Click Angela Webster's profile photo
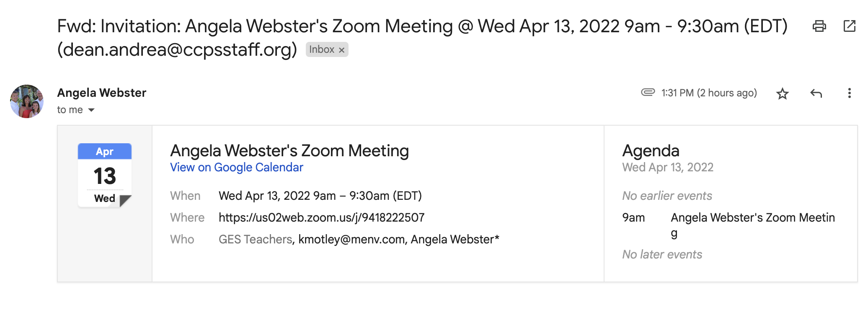This screenshot has width=868, height=310. click(x=27, y=101)
